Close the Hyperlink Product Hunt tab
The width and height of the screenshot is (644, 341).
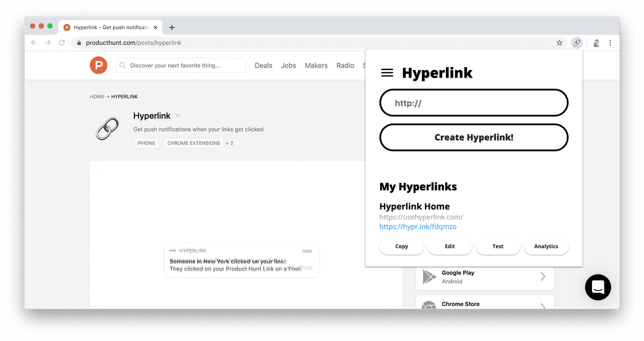pos(155,27)
